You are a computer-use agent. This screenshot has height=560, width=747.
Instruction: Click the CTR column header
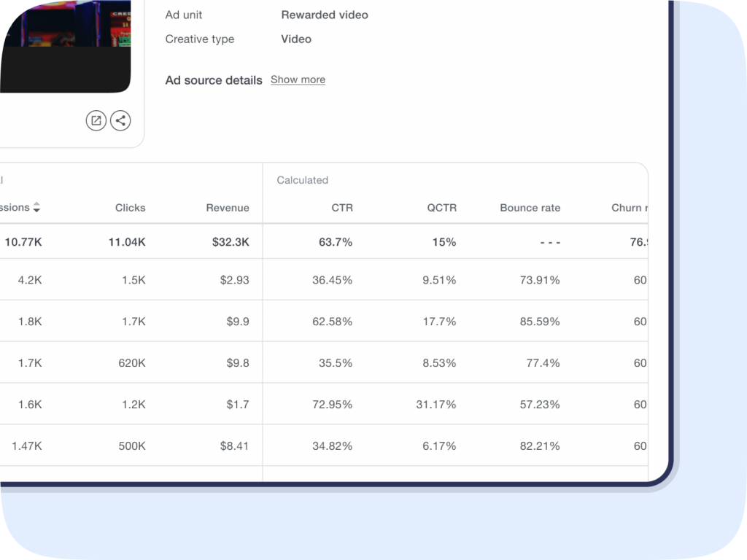(x=342, y=208)
